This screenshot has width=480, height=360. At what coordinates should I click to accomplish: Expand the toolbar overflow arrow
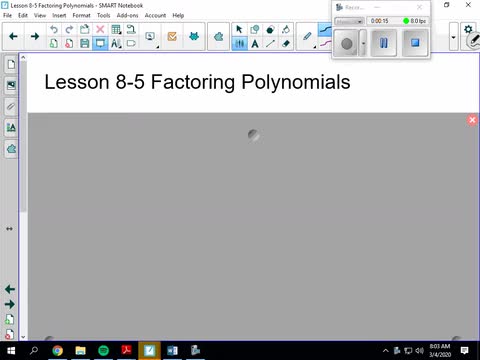coord(453,37)
